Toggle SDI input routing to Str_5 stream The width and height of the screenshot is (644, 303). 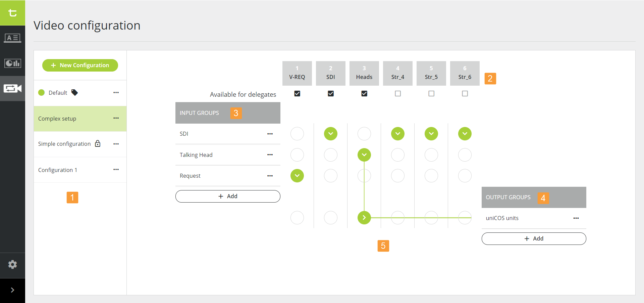pos(431,134)
